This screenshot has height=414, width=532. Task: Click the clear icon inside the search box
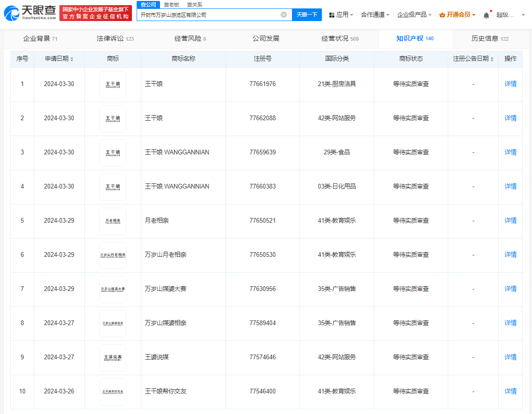pyautogui.click(x=283, y=15)
